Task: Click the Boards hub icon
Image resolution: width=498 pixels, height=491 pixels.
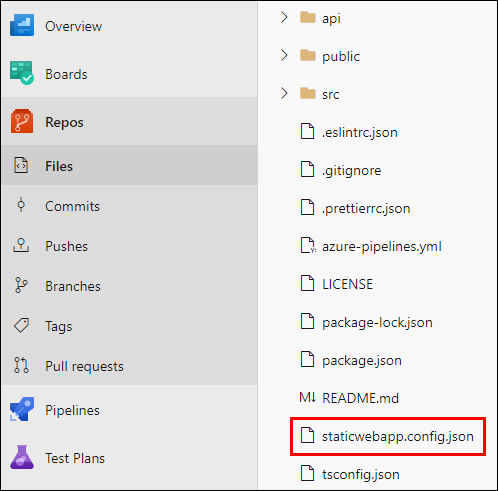Action: [x=22, y=73]
